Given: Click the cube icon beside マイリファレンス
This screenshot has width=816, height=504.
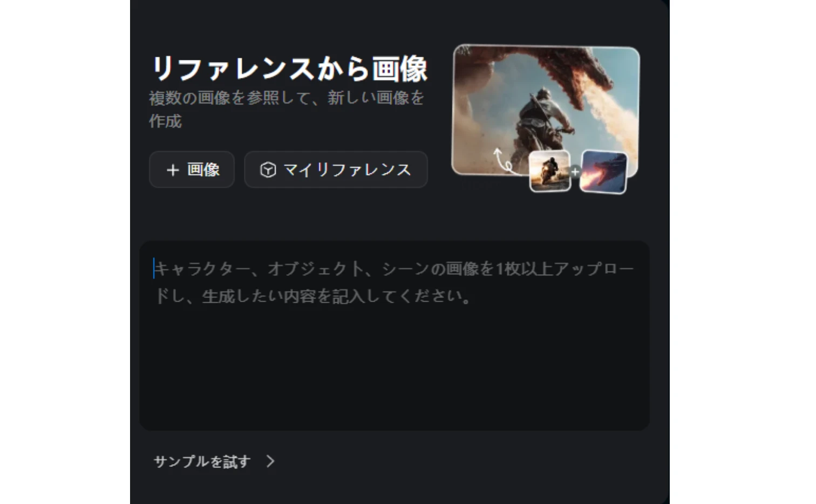Looking at the screenshot, I should coord(268,170).
